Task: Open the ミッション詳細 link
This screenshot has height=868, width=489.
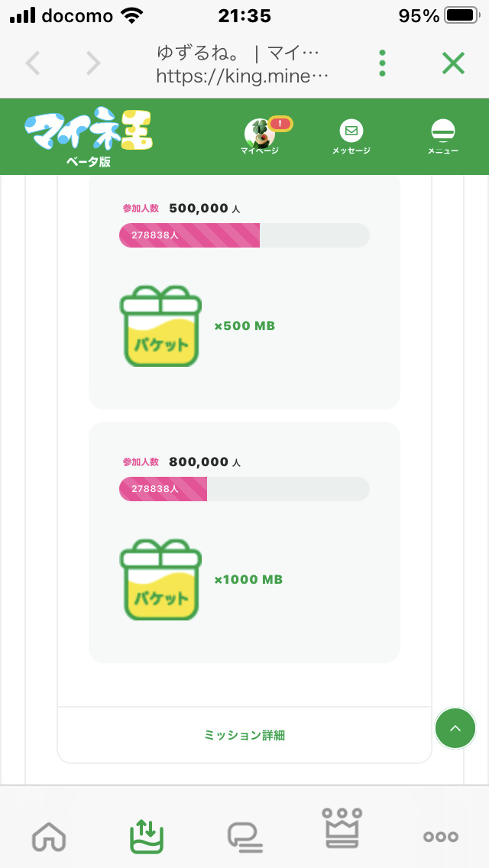Action: click(244, 735)
